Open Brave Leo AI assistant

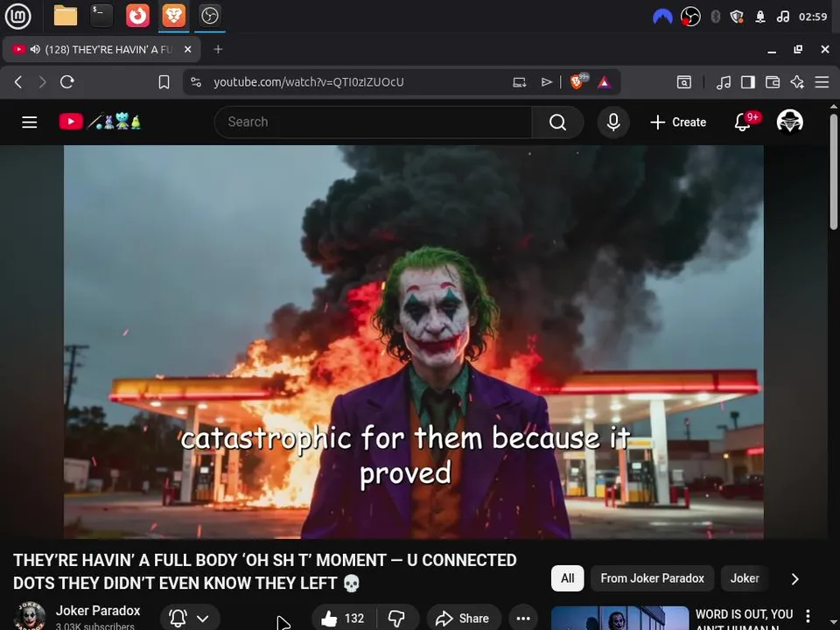tap(797, 82)
